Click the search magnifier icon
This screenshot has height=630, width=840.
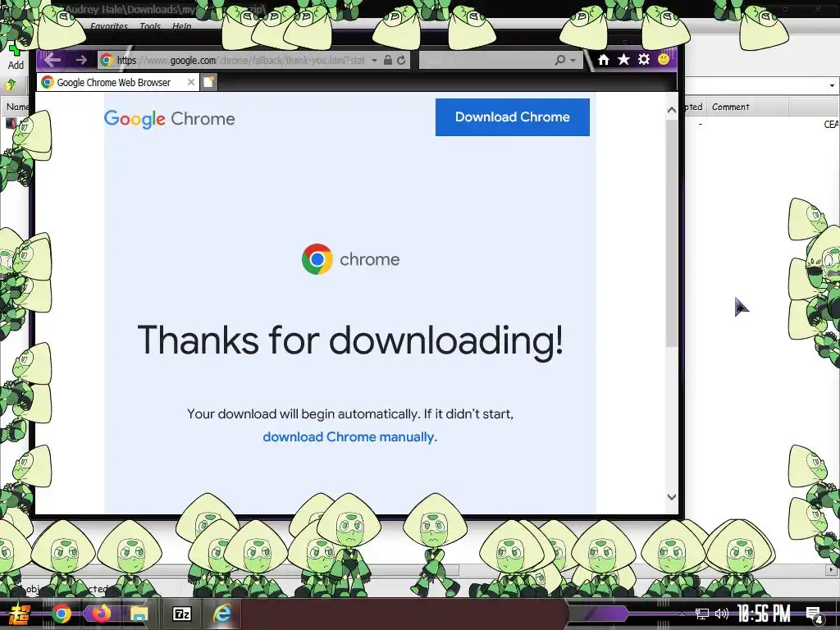(559, 60)
